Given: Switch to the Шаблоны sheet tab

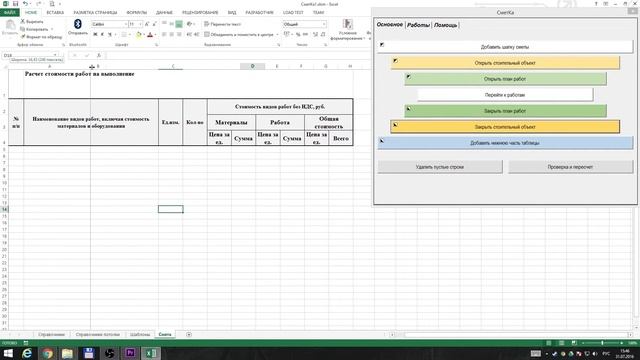Looking at the screenshot, I should pyautogui.click(x=140, y=334).
